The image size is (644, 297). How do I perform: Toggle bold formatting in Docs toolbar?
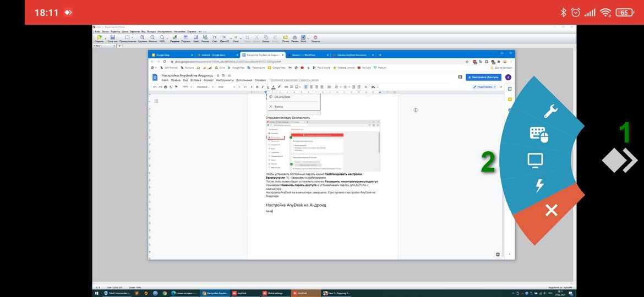256,87
